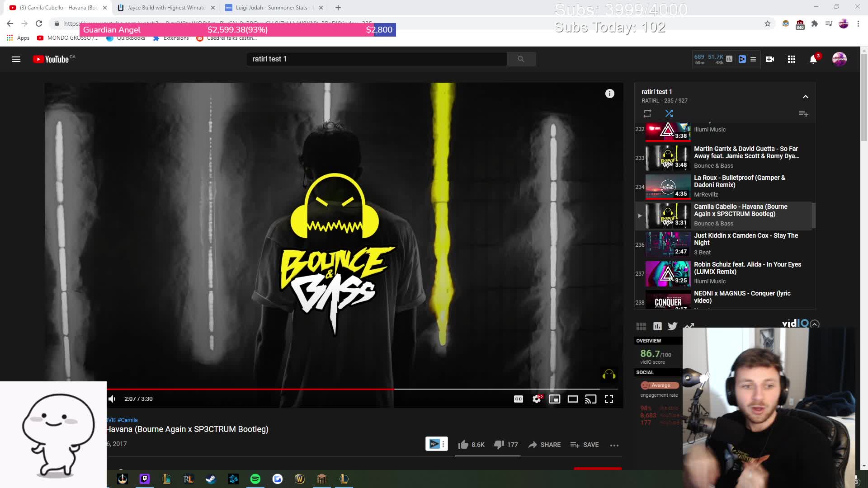Viewport: 868px width, 488px height.
Task: Open Spotify from the taskbar
Action: click(255, 479)
